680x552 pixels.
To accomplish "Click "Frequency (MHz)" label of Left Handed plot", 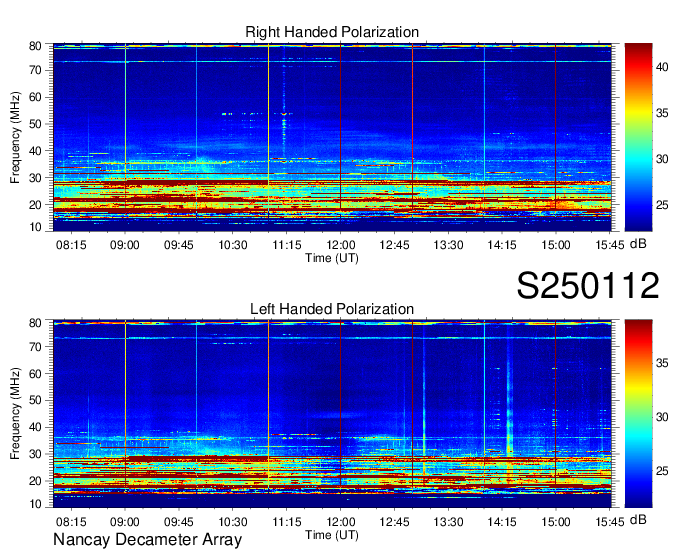I will pos(15,414).
